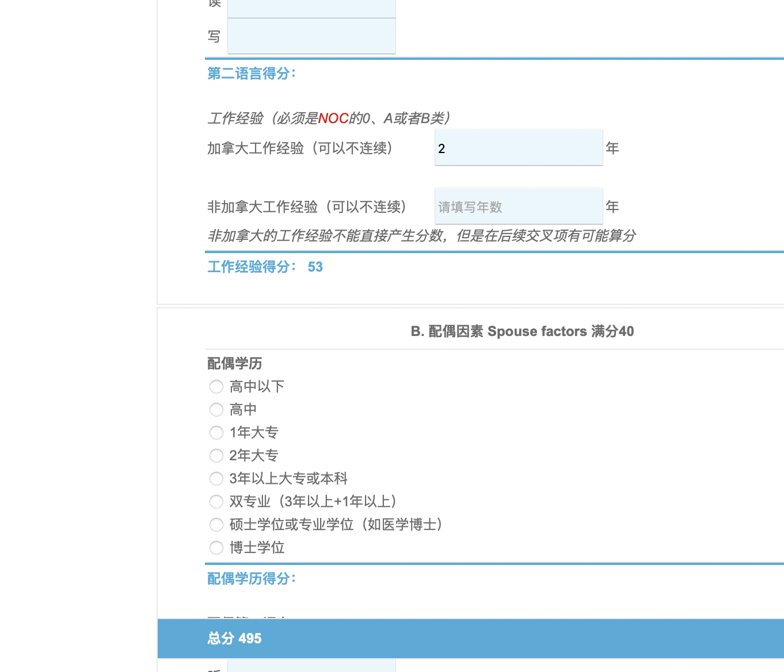Click the 总分 495 total bar
The height and width of the screenshot is (672, 784).
pos(471,639)
